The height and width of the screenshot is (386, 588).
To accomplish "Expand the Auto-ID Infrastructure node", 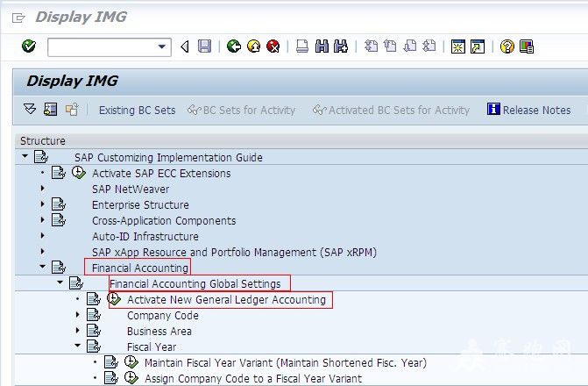I will click(x=42, y=235).
